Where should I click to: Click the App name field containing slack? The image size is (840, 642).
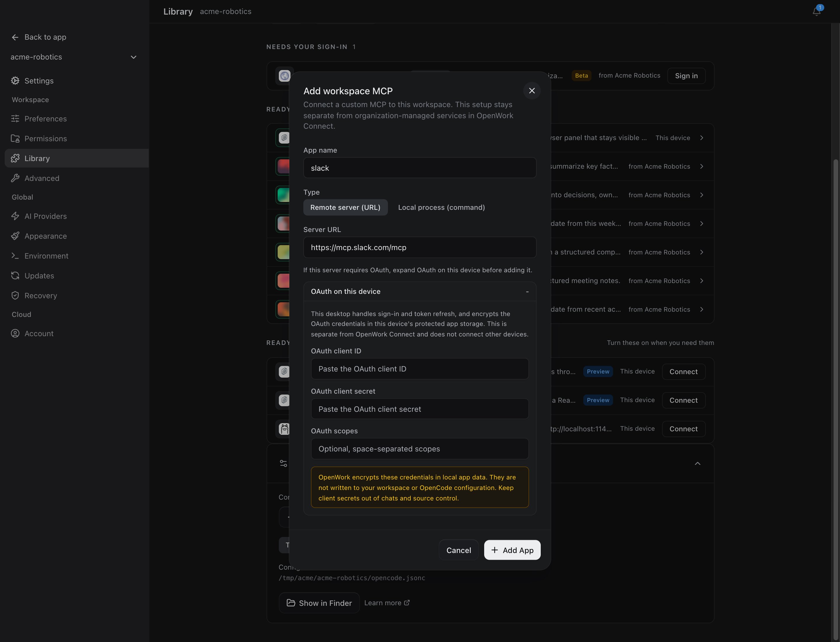point(419,168)
